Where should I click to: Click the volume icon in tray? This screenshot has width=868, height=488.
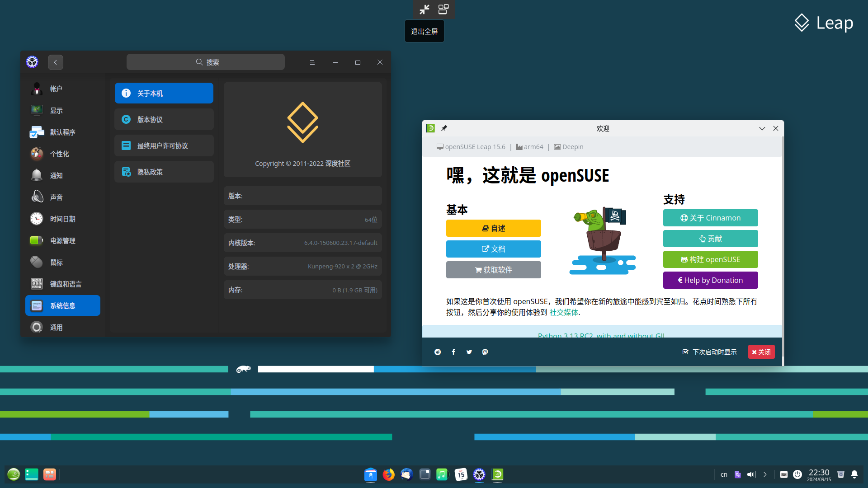pyautogui.click(x=751, y=474)
